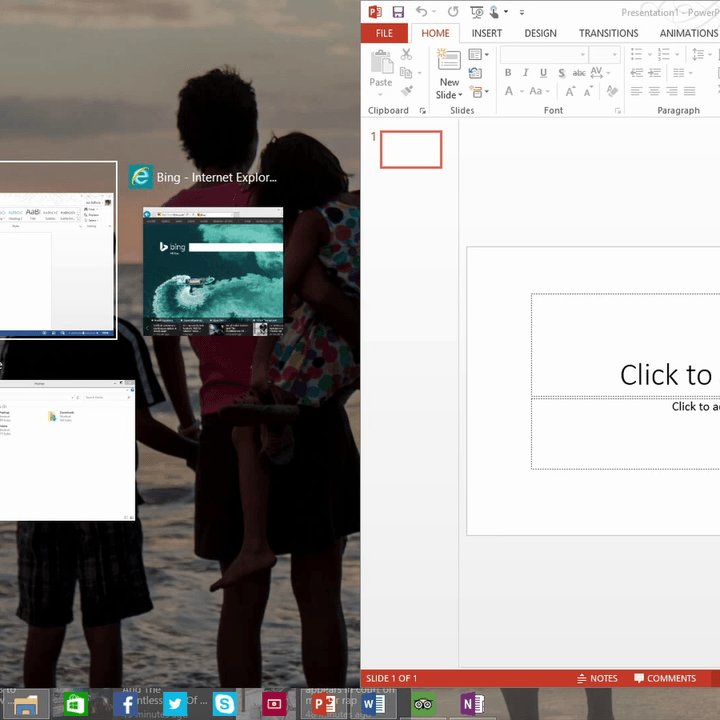Screen dimensions: 720x720
Task: Toggle Italic formatting
Action: click(x=525, y=73)
